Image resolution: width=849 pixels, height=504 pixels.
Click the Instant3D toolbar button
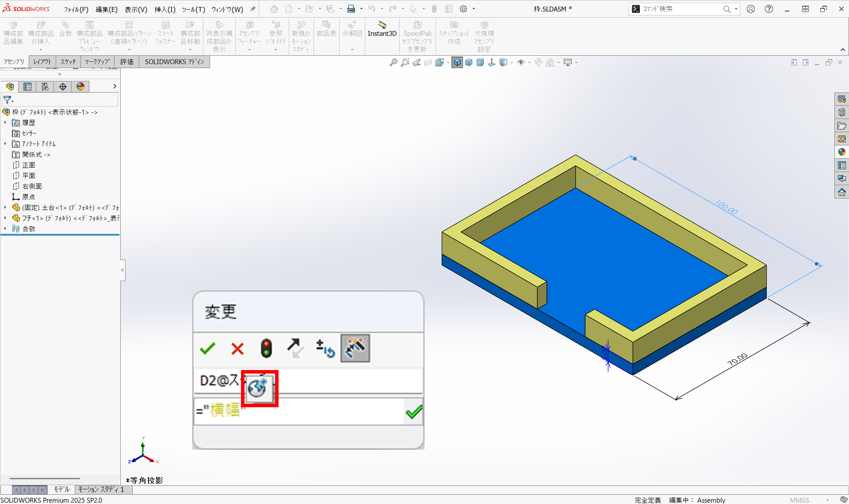(382, 29)
